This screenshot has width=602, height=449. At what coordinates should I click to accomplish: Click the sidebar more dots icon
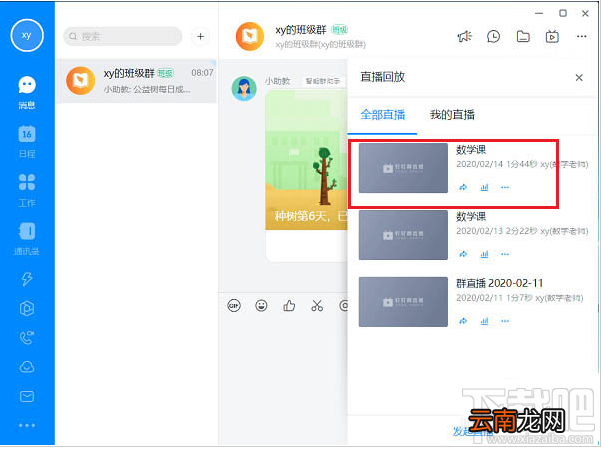point(27,426)
